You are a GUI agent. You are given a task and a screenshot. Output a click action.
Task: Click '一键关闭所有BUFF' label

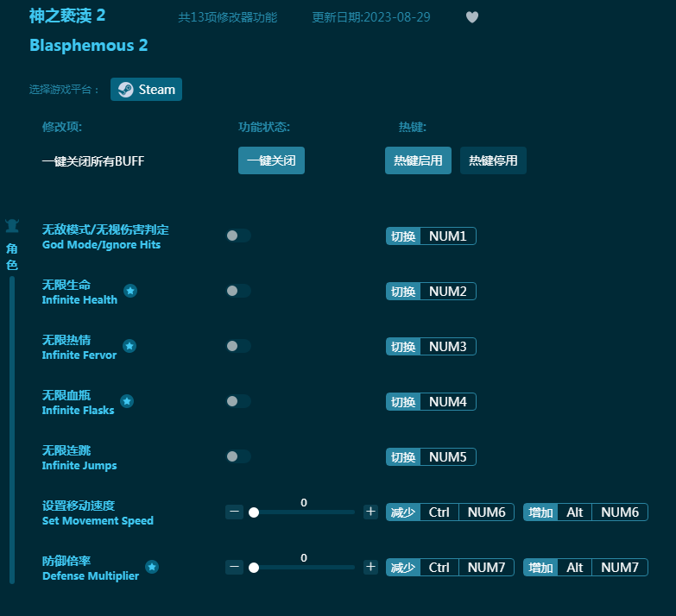(x=93, y=161)
